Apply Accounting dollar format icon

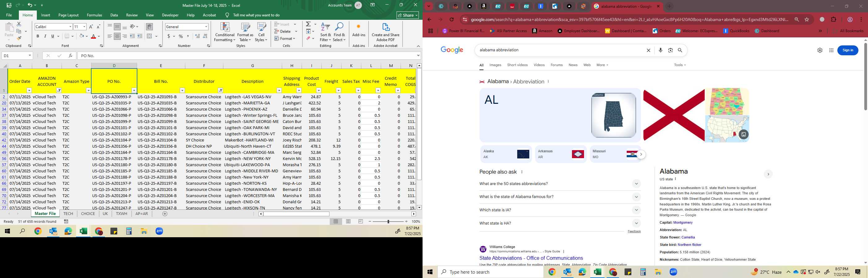click(x=169, y=36)
